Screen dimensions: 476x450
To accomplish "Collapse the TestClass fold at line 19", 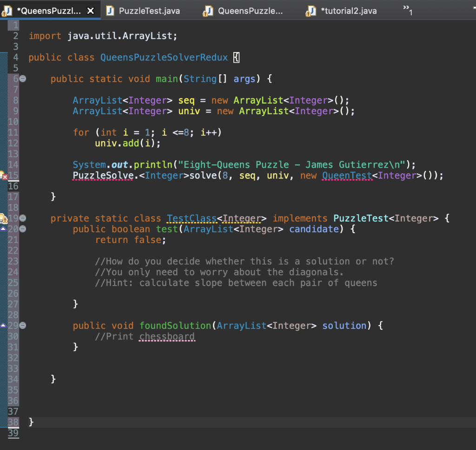I will click(22, 218).
